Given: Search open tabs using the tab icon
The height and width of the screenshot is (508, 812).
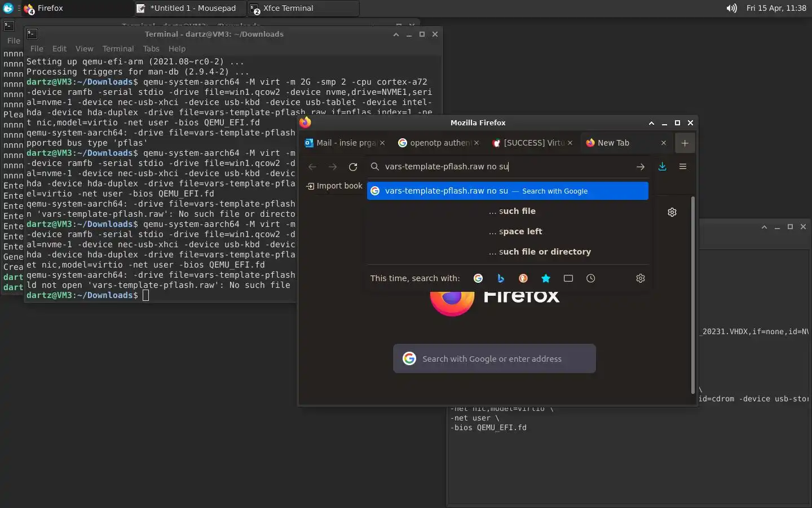Looking at the screenshot, I should (x=568, y=278).
